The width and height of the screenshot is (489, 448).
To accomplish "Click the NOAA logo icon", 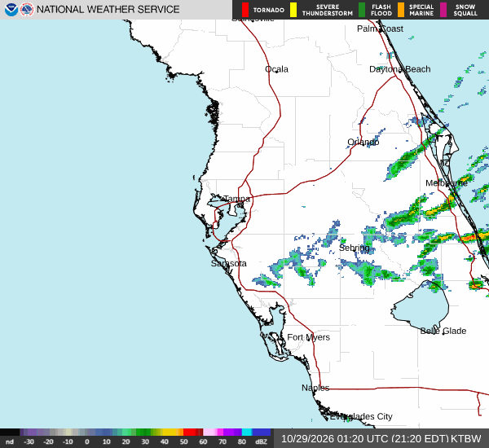I will tap(11, 10).
